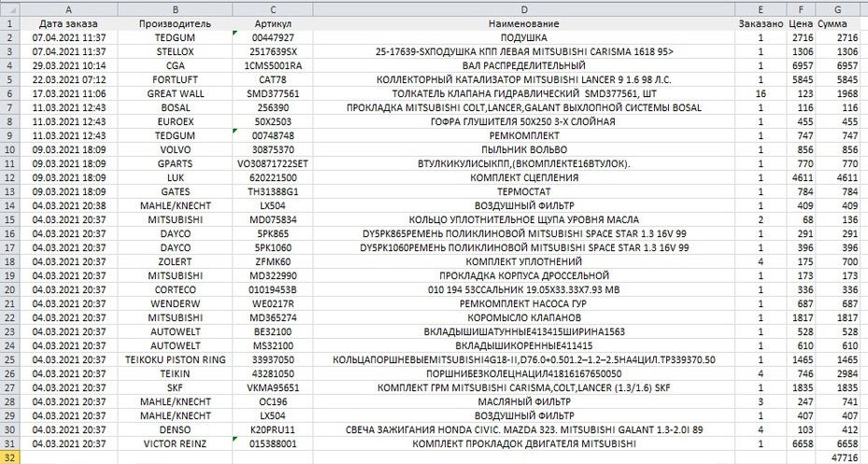
Task: Select the WENDERW manufacturer cell
Action: 175,304
